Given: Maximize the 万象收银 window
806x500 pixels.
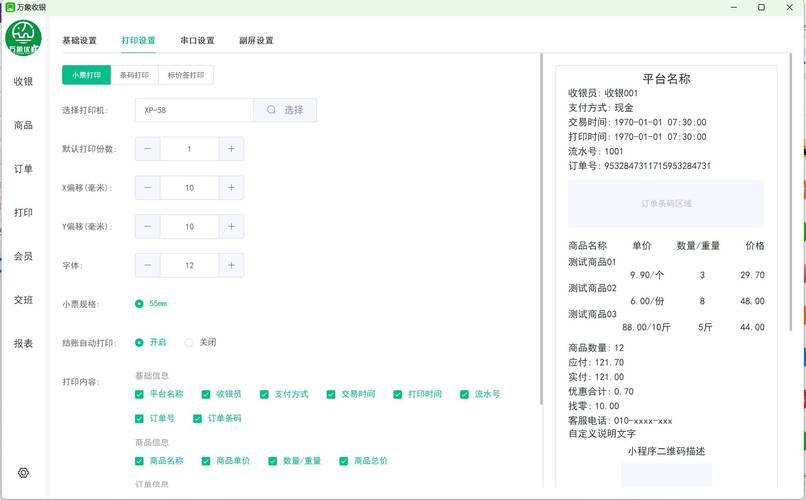Looking at the screenshot, I should (x=762, y=7).
